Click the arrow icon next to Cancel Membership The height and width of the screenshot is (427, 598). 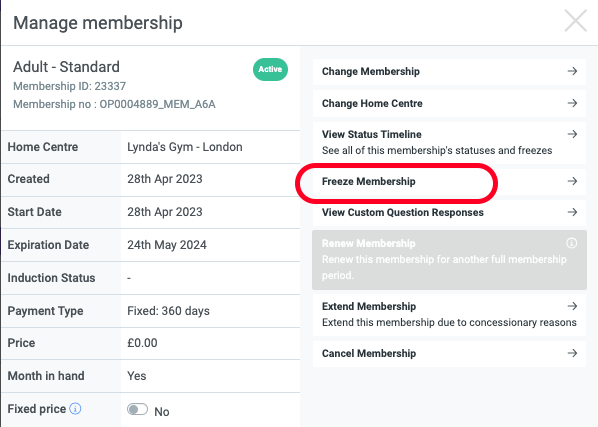pyautogui.click(x=572, y=353)
